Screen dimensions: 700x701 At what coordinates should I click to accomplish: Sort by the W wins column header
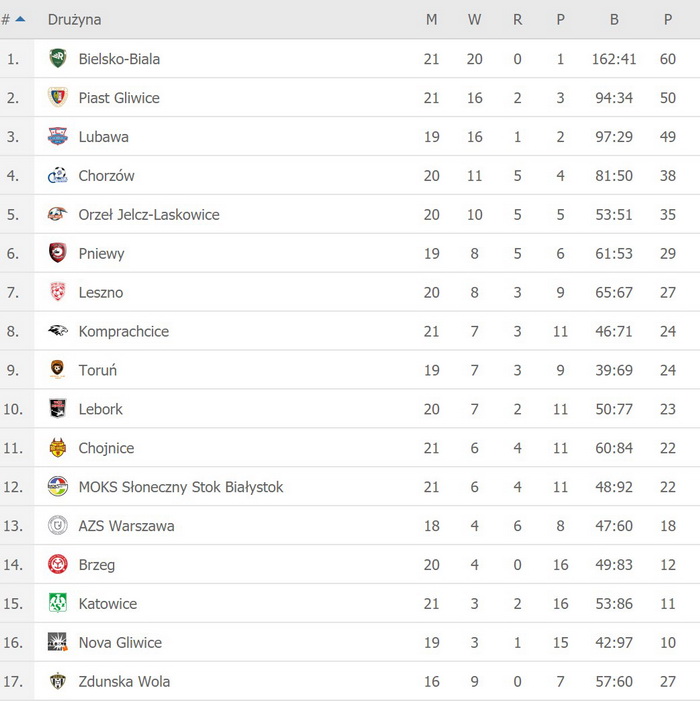pos(474,20)
